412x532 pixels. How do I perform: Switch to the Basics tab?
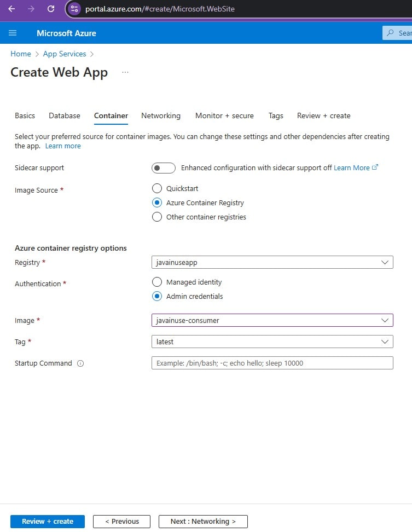click(x=25, y=115)
